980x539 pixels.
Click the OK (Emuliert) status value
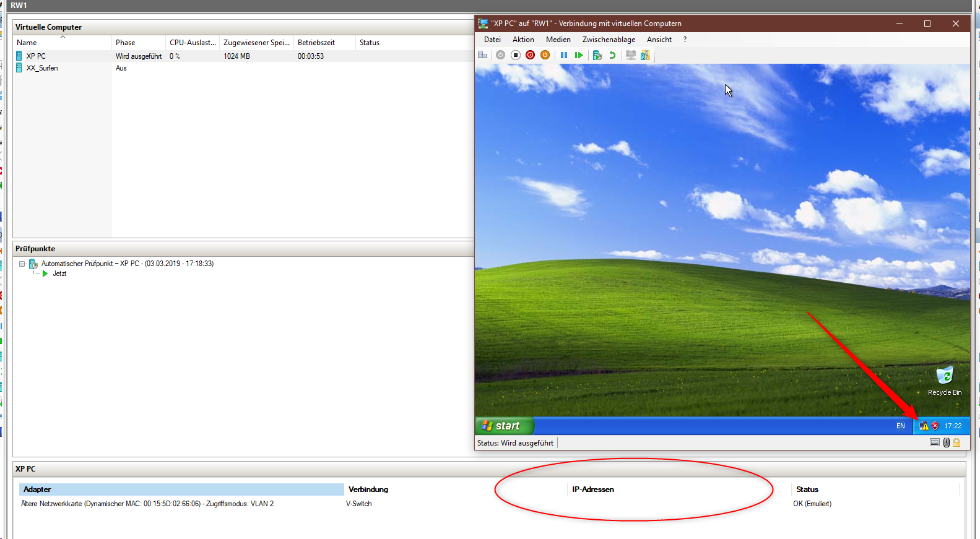tap(812, 504)
